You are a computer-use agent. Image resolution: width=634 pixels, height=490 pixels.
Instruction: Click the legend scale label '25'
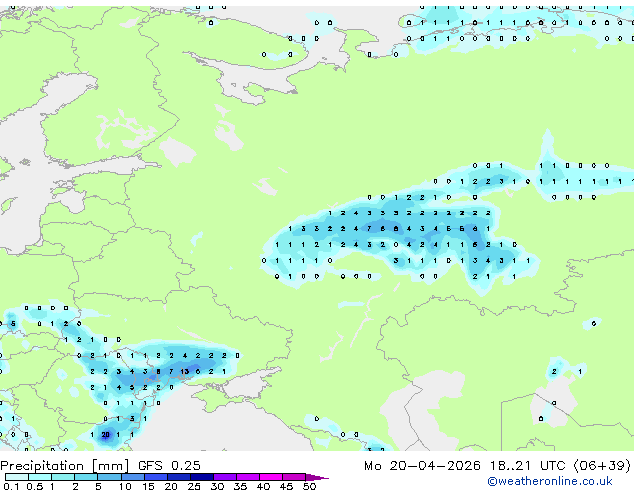click(x=194, y=486)
